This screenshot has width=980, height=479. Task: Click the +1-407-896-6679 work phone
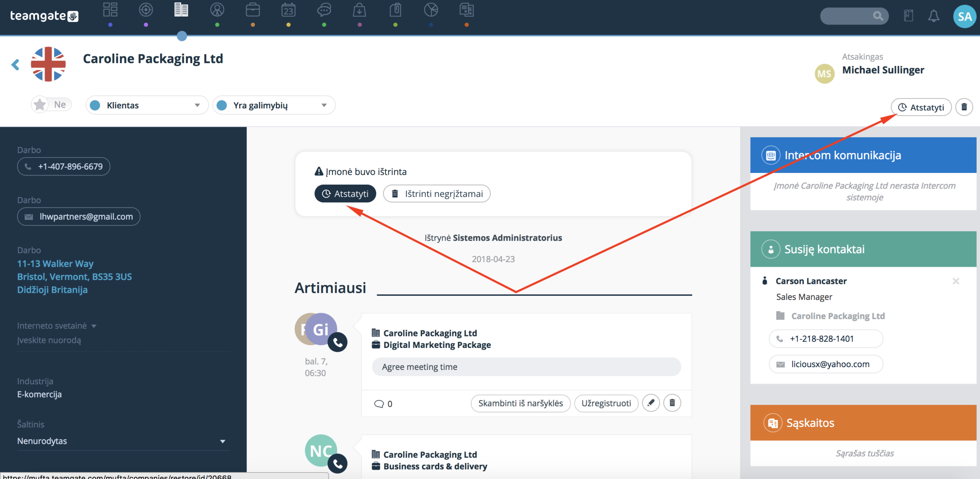tap(64, 167)
